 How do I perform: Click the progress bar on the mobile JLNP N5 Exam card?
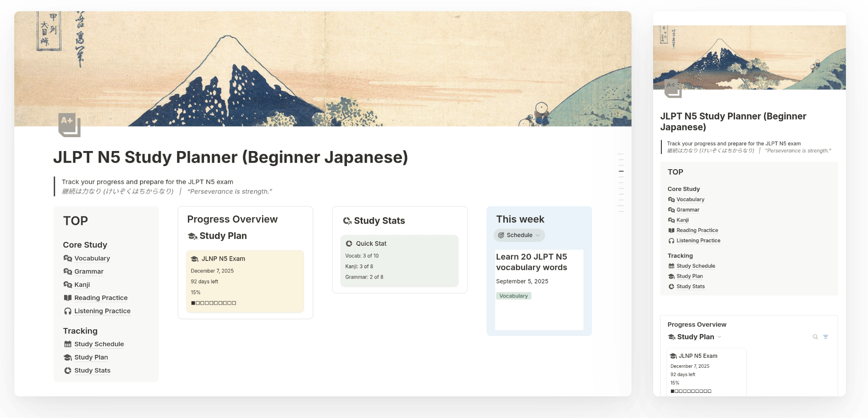click(x=691, y=391)
